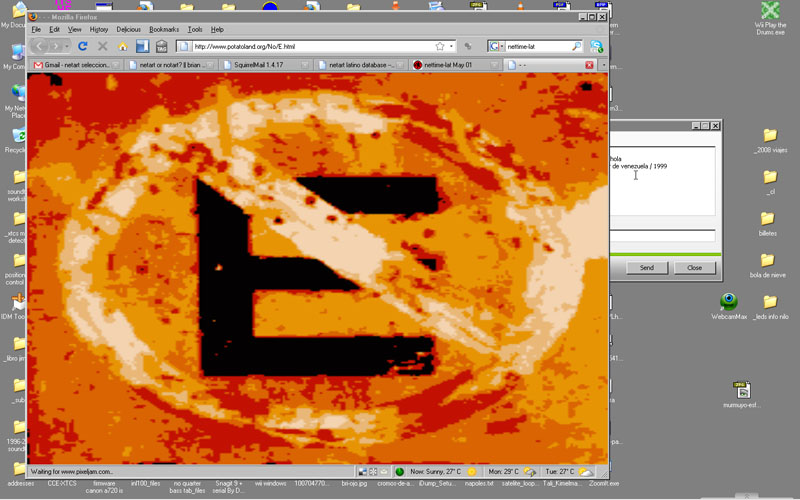
Task: Click the search magnifier icon
Action: pos(576,46)
